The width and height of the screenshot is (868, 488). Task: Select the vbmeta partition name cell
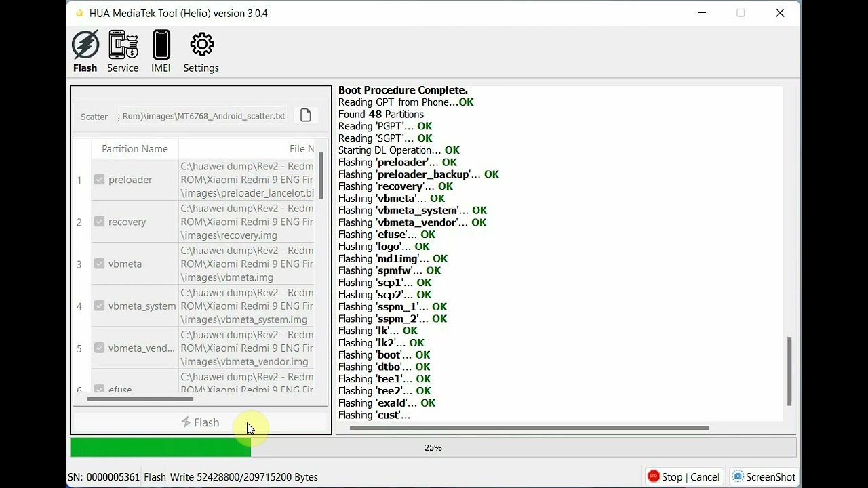(x=135, y=264)
